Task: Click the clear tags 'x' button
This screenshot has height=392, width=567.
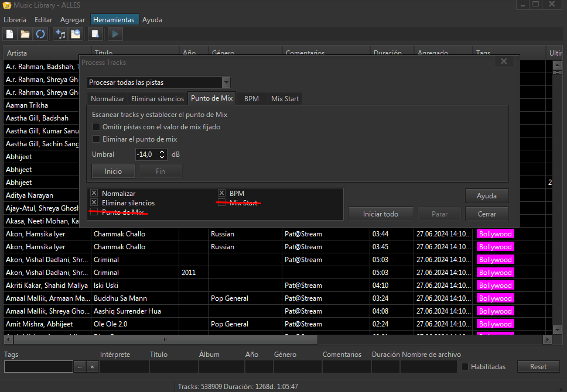Action: (92, 367)
